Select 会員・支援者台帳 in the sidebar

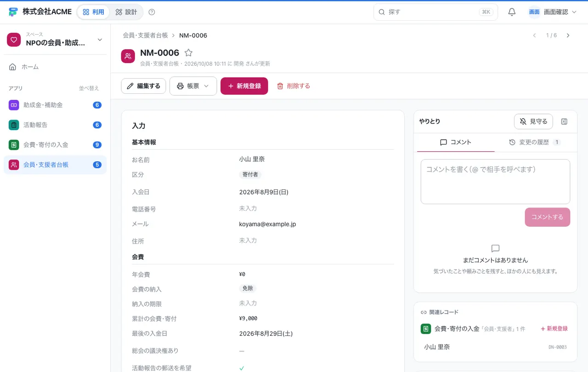coord(55,165)
